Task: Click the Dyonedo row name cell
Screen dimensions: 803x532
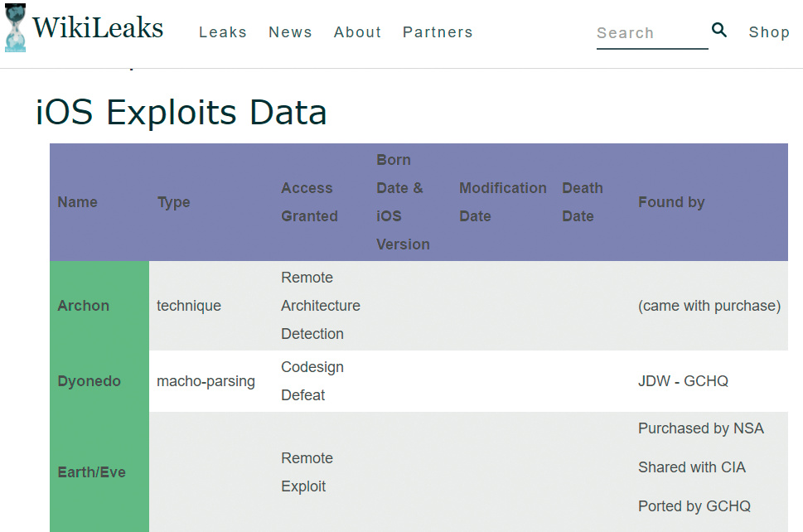Action: pyautogui.click(x=89, y=381)
